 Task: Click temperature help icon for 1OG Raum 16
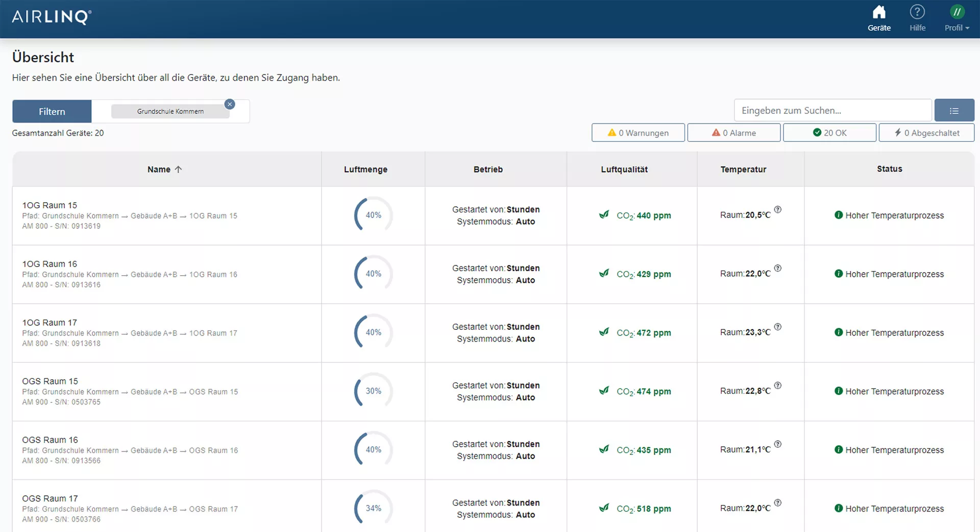(777, 268)
